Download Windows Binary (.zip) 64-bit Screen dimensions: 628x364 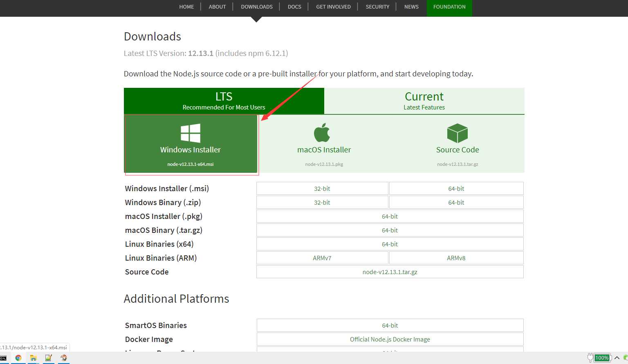pyautogui.click(x=456, y=202)
